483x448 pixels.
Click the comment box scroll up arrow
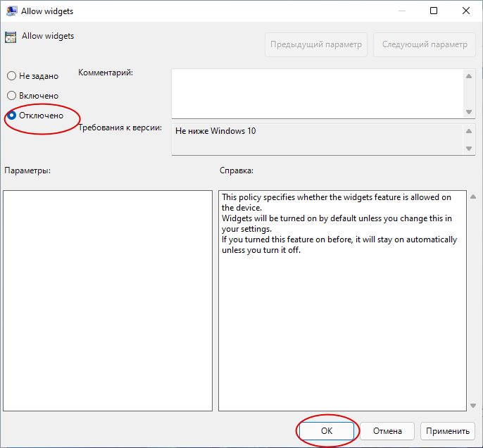pyautogui.click(x=469, y=76)
